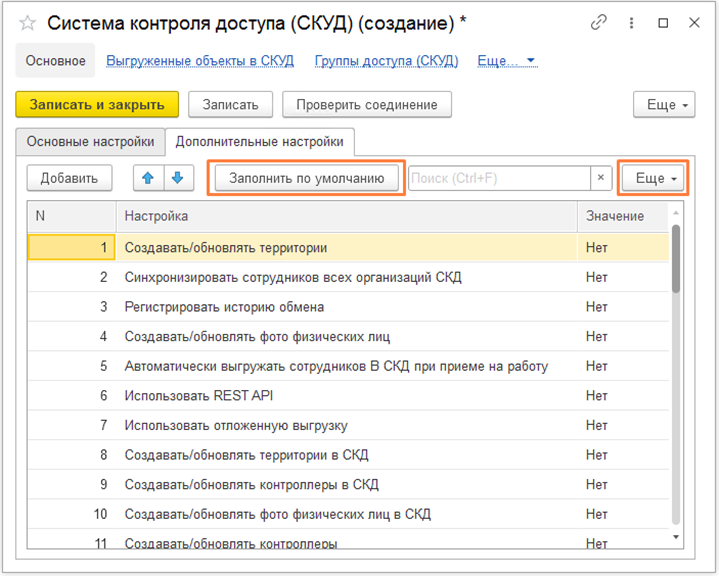Click 'Проверить соединение' button
This screenshot has height=576, width=719.
[367, 104]
